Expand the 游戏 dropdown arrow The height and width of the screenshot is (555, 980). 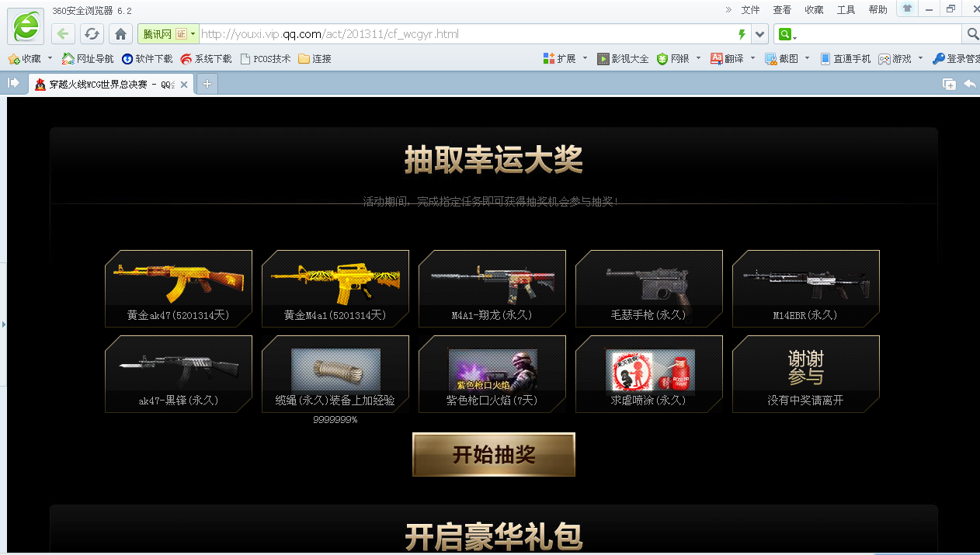pos(920,58)
